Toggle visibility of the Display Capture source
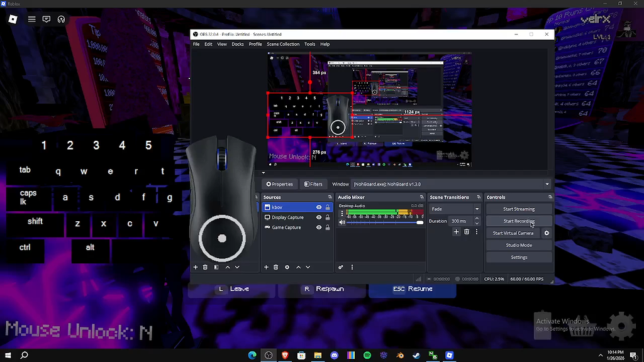 (319, 217)
